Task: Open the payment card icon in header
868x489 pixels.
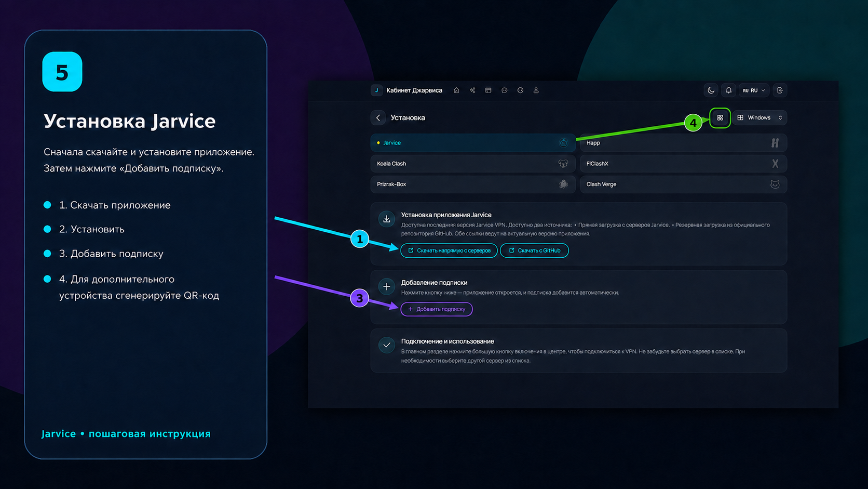Action: click(x=488, y=90)
